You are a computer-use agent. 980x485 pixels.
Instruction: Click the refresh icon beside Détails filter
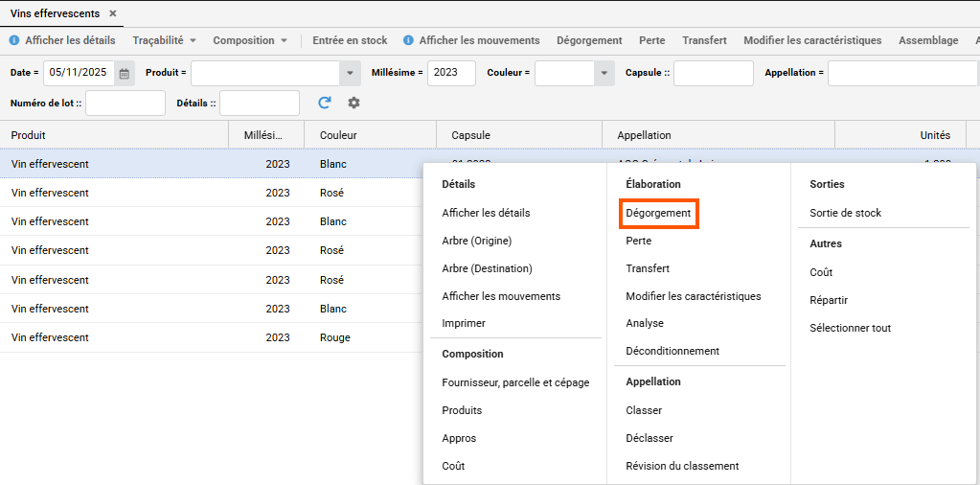point(325,103)
